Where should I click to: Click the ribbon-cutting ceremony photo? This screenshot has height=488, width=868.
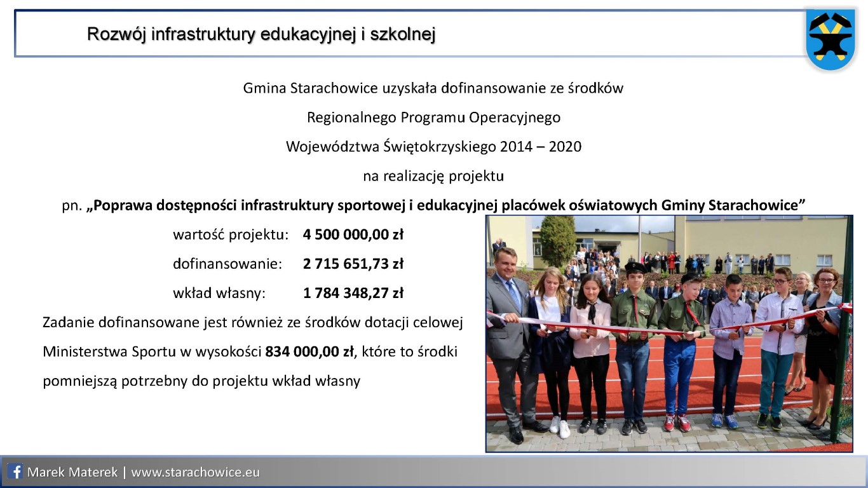tap(668, 334)
